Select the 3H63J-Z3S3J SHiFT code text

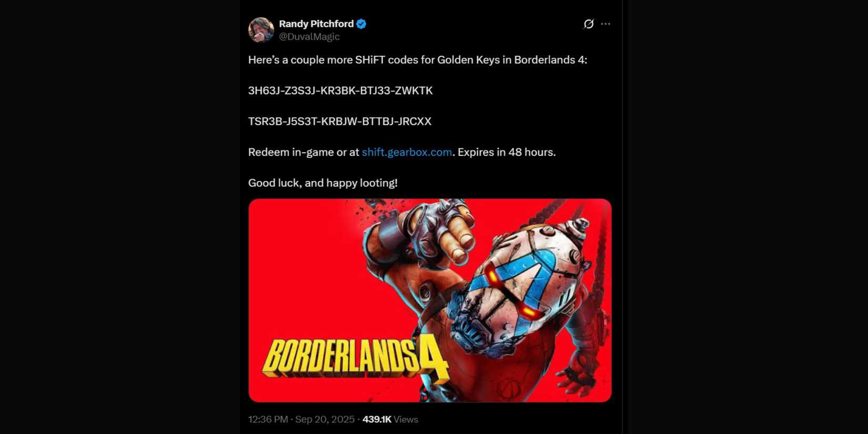(340, 90)
